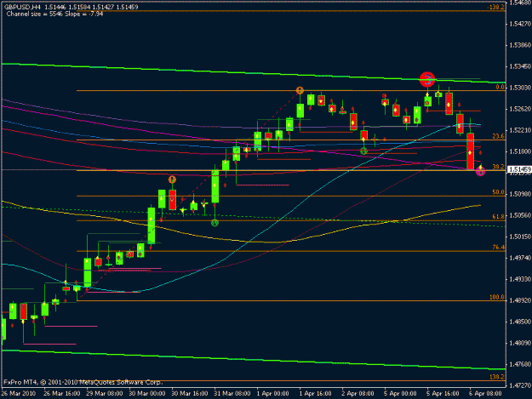Click the '5 Apr 00:00' time axis label
The height and width of the screenshot is (399, 532).
click(x=400, y=394)
